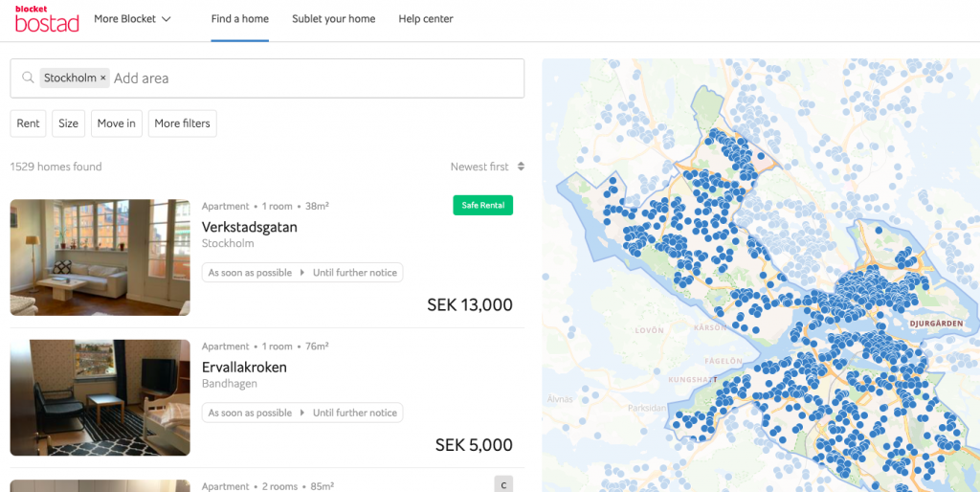Click the Safe Rental badge

tap(482, 205)
